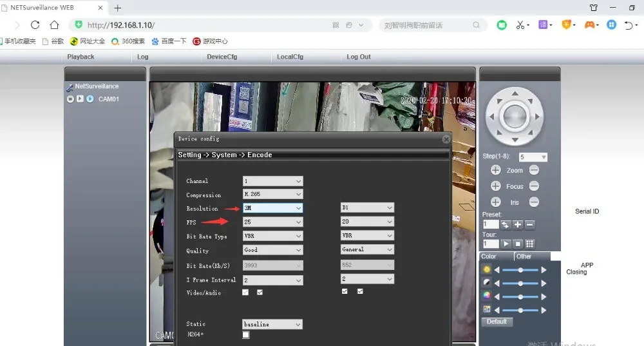Open main stream I Frame Interval dropdown

click(x=272, y=280)
